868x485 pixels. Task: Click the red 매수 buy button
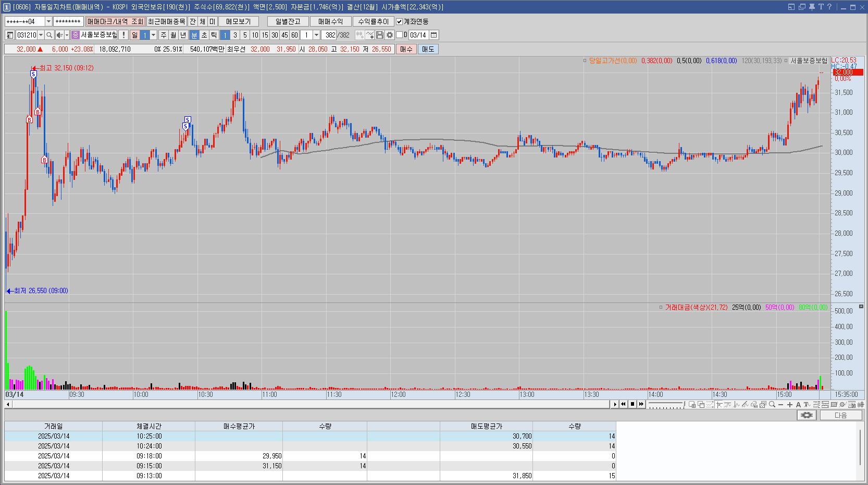click(406, 49)
